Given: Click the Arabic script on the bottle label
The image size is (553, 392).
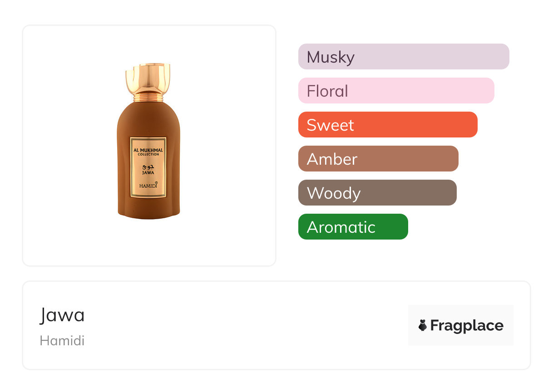Looking at the screenshot, I should 148,166.
